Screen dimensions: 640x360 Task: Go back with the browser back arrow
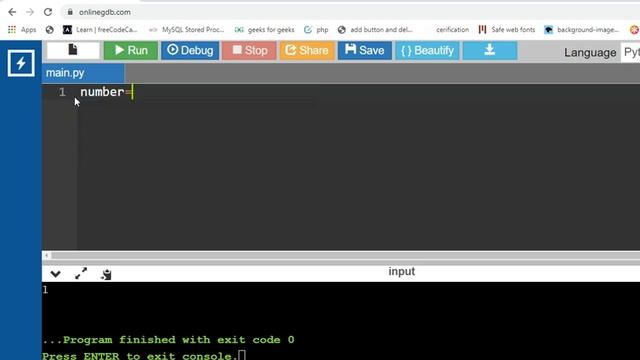tap(12, 12)
